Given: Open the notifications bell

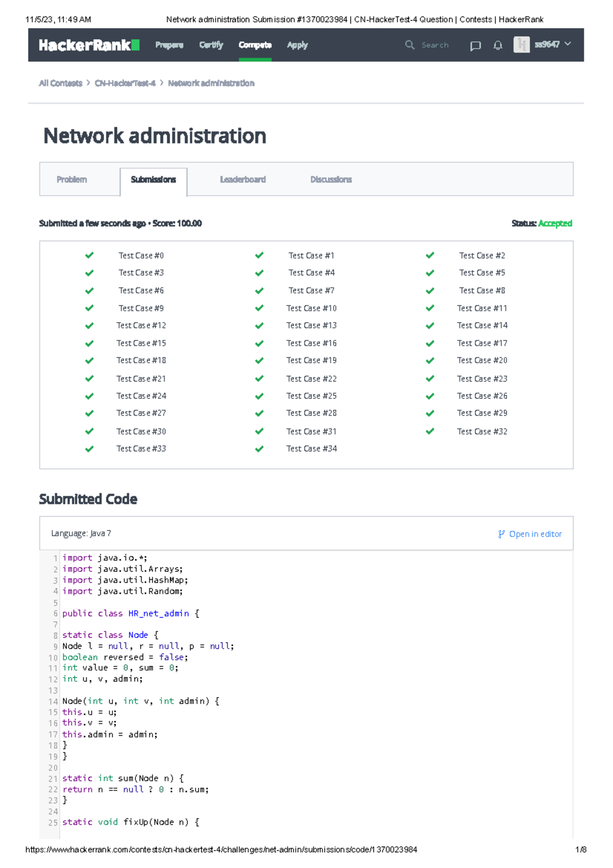Looking at the screenshot, I should pos(498,45).
